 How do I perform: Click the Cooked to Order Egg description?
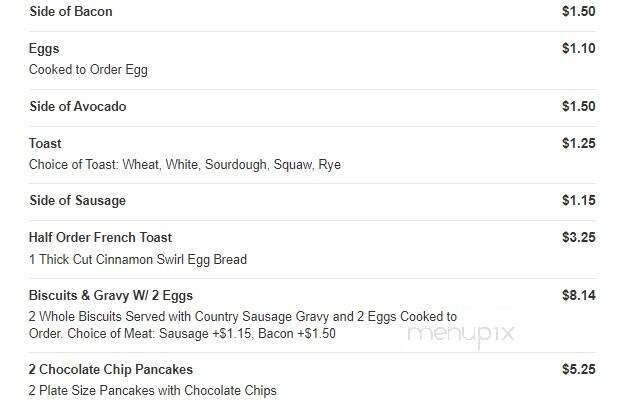89,70
